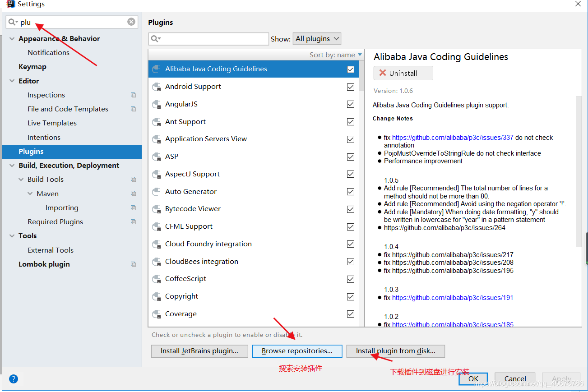Open help with the question mark icon
This screenshot has width=588, height=392.
click(14, 379)
